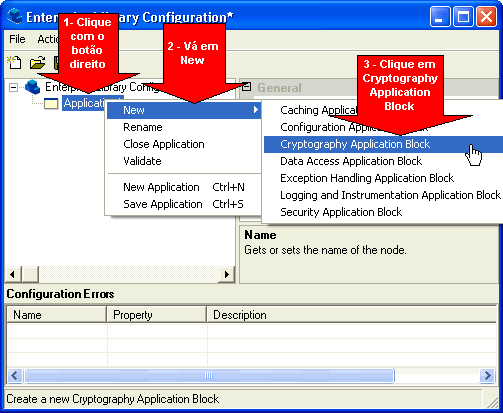This screenshot has height=413, width=503.
Task: Select Caching Application Block submenu item
Action: click(383, 110)
